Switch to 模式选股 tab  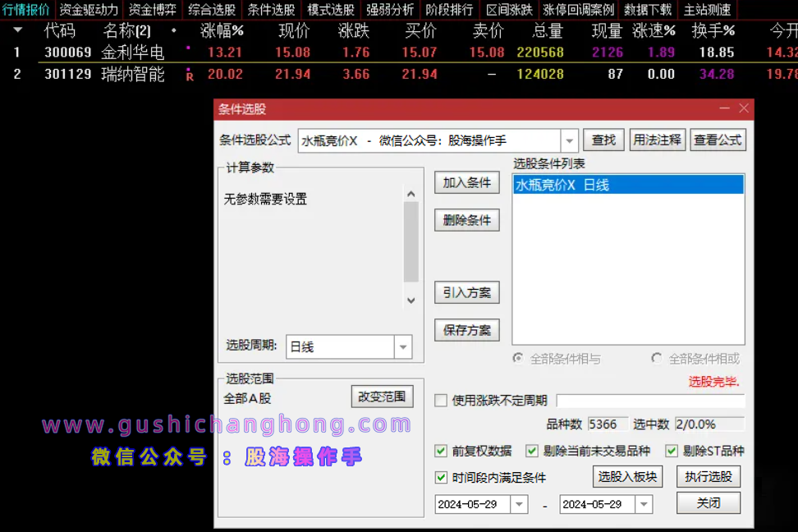331,9
